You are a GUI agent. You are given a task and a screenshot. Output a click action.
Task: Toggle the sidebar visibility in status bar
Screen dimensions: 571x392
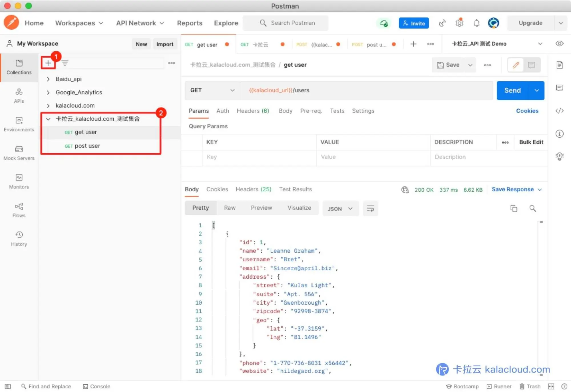tap(8, 386)
